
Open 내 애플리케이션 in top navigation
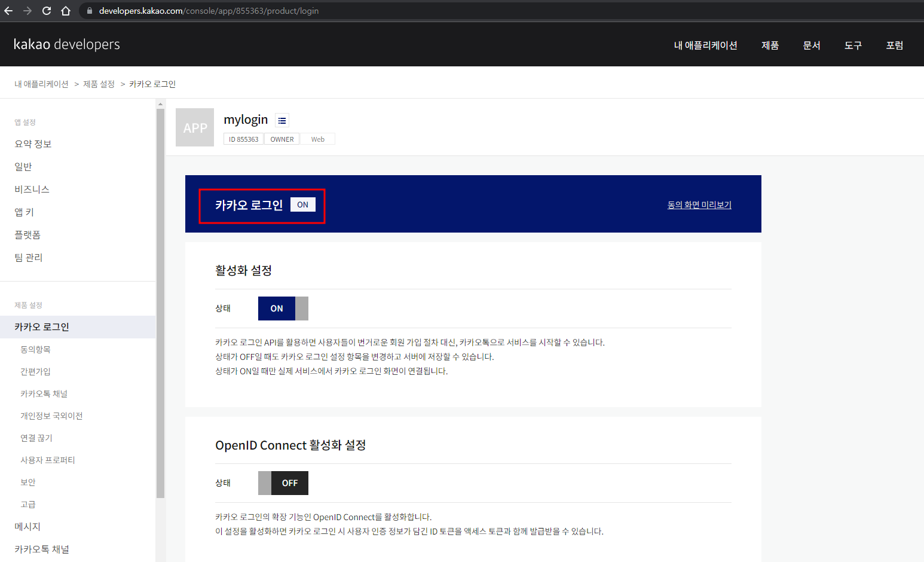tap(705, 45)
